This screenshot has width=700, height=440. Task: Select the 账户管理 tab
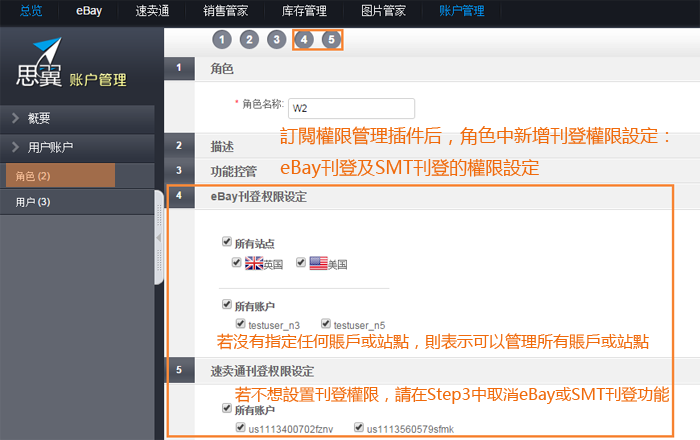coord(462,11)
